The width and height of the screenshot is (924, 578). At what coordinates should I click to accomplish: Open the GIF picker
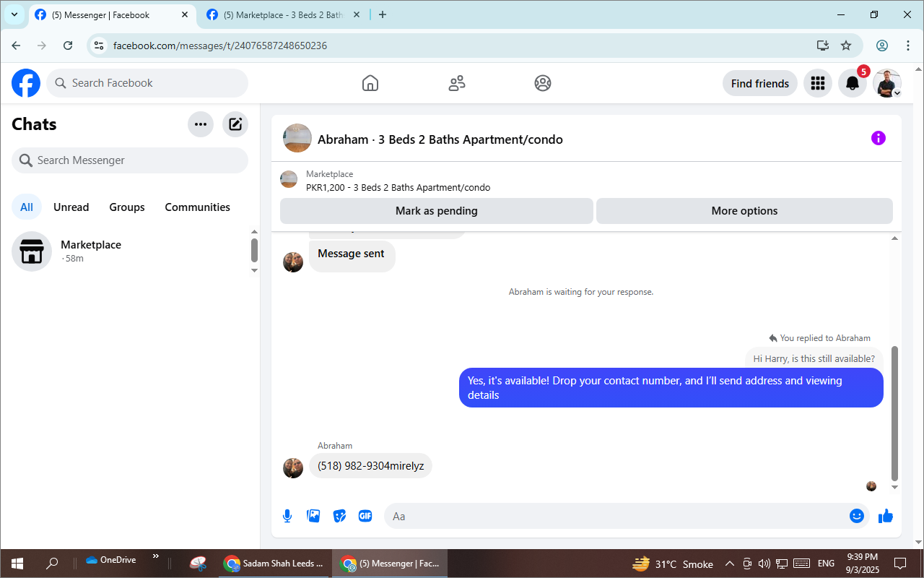tap(365, 516)
